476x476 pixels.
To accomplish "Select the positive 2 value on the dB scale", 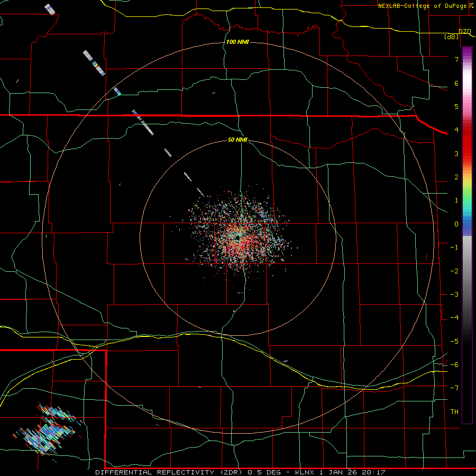I will 456,177.
